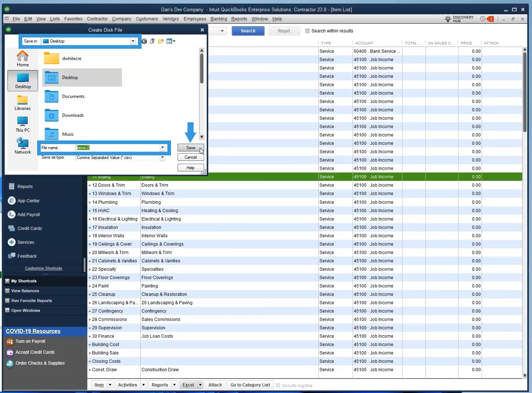Image resolution: width=532 pixels, height=393 pixels.
Task: Open the Lists menu
Action: click(55, 19)
